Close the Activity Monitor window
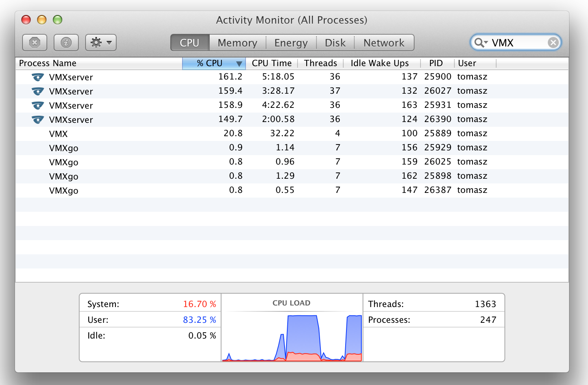Screen dimensions: 588x385 coord(26,20)
